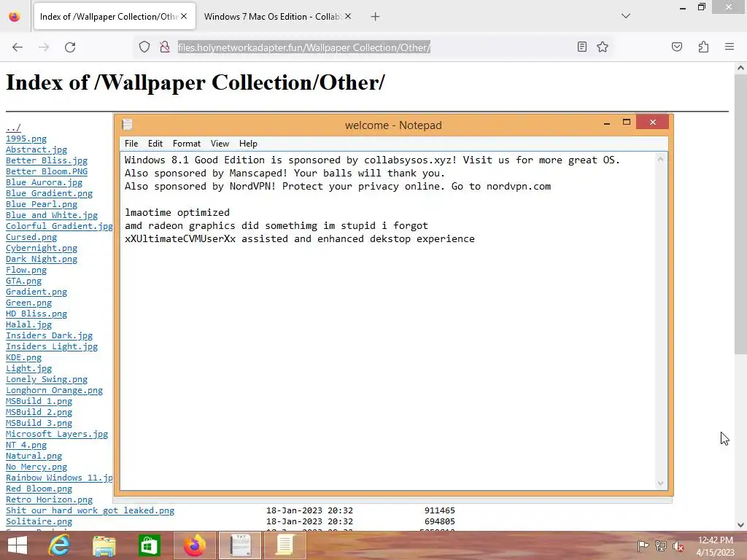The image size is (747, 560).
Task: Open the Windows Start button
Action: pyautogui.click(x=18, y=545)
